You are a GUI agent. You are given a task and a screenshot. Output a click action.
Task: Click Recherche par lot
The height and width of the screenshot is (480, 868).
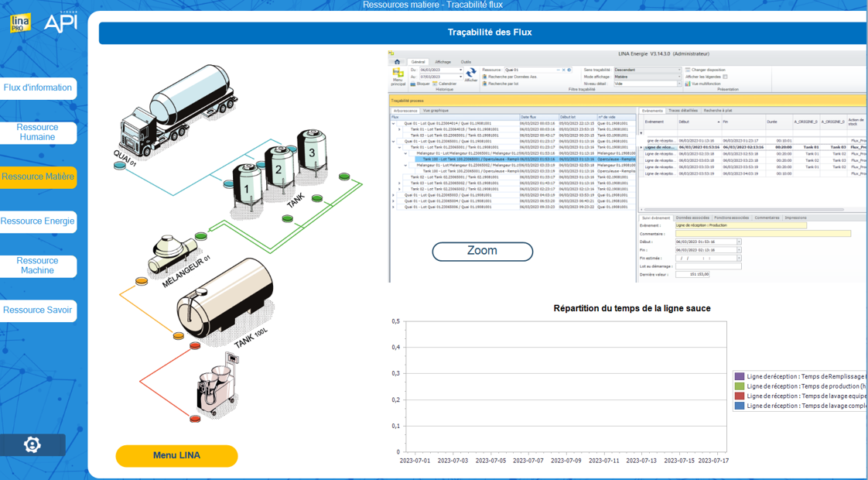[x=501, y=84]
